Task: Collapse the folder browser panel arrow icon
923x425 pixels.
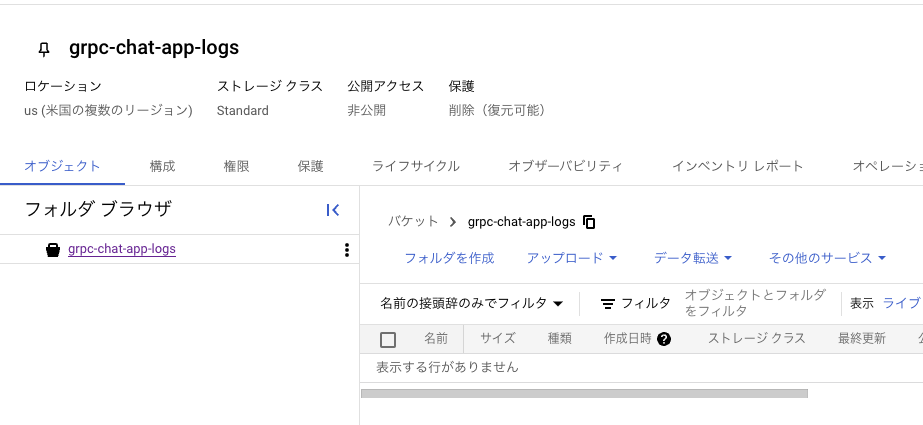Action: point(333,210)
